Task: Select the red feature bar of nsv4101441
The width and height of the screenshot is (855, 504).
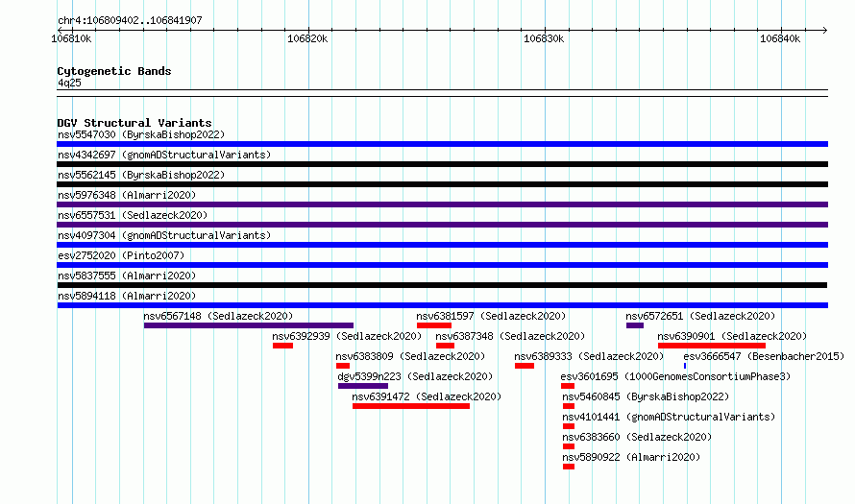Action: click(x=569, y=426)
